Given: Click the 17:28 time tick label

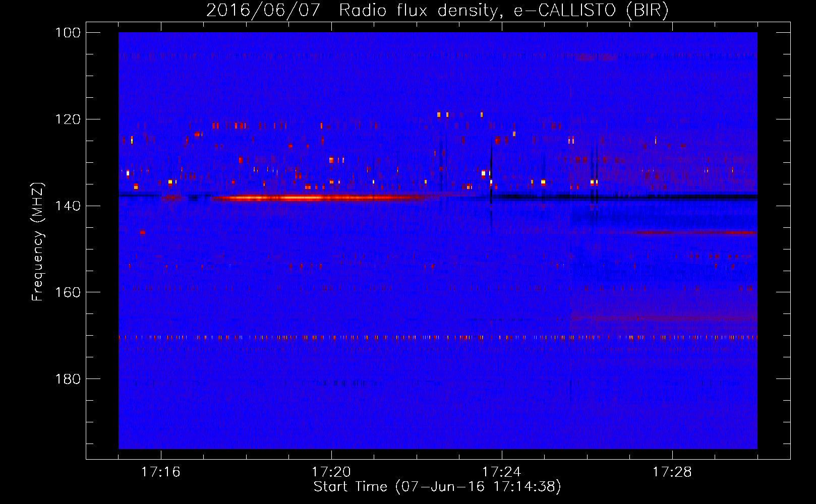Looking at the screenshot, I should coord(672,472).
